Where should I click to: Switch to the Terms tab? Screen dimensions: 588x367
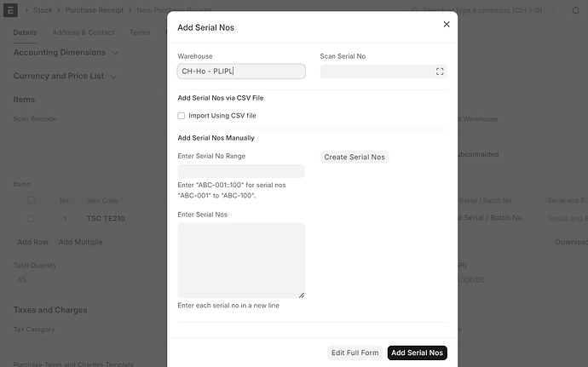(140, 32)
